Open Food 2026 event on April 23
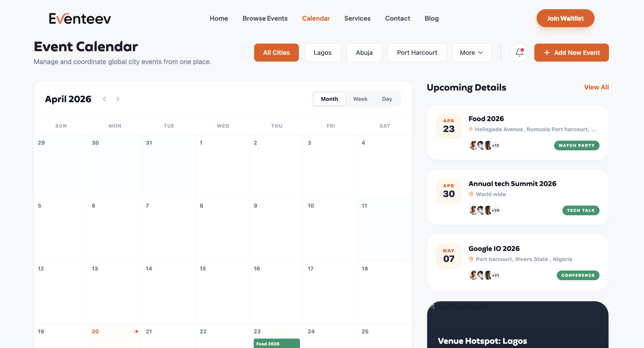The height and width of the screenshot is (348, 644). click(x=277, y=344)
